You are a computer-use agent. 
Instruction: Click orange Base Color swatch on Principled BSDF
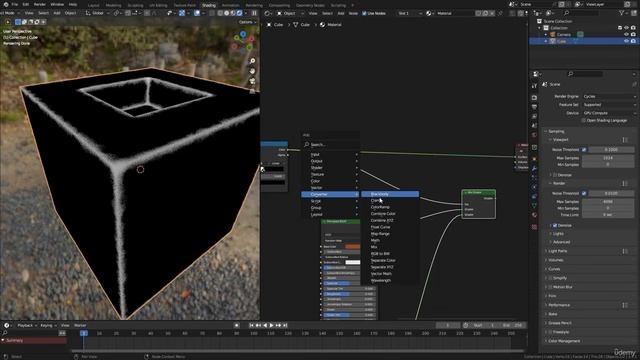click(x=353, y=247)
